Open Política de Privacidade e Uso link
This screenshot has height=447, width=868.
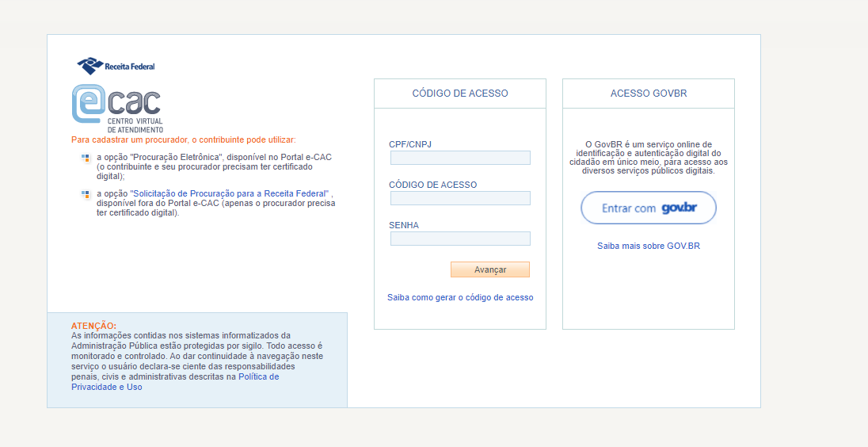176,382
